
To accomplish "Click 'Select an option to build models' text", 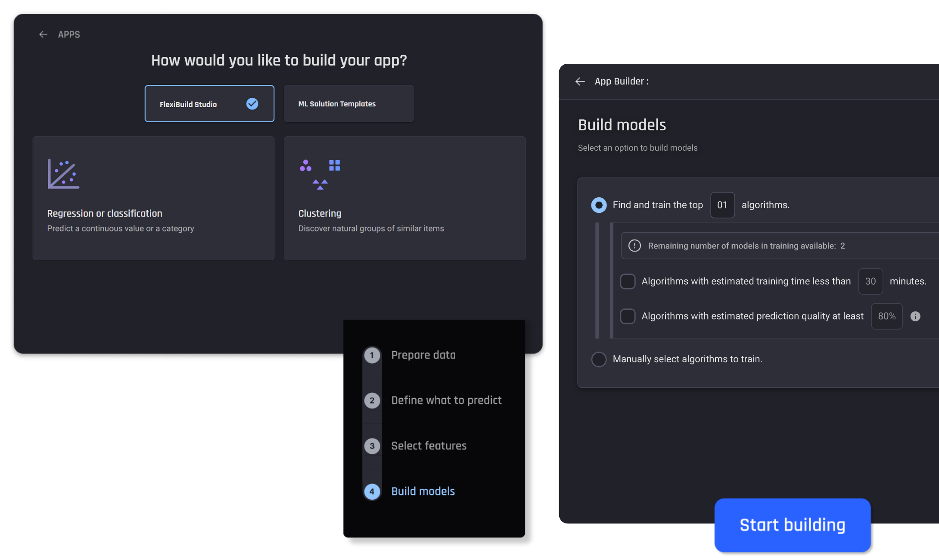I will 637,148.
